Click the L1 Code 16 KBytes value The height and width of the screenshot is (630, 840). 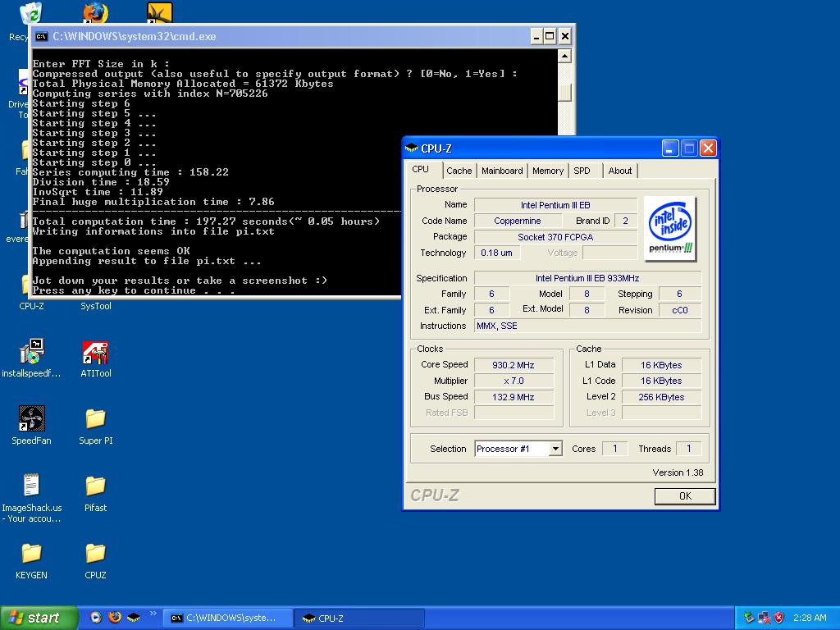pos(661,381)
